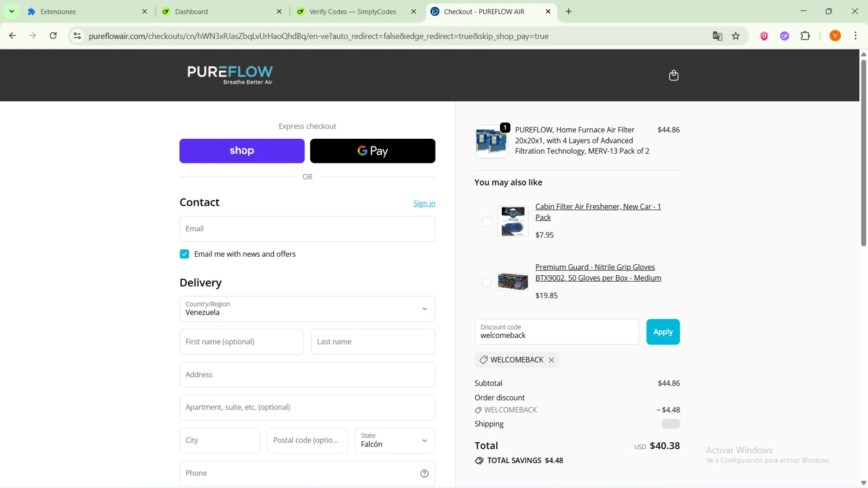The height and width of the screenshot is (488, 868).
Task: Close the Checkout PUREFLOW AIR tab
Action: tap(548, 12)
